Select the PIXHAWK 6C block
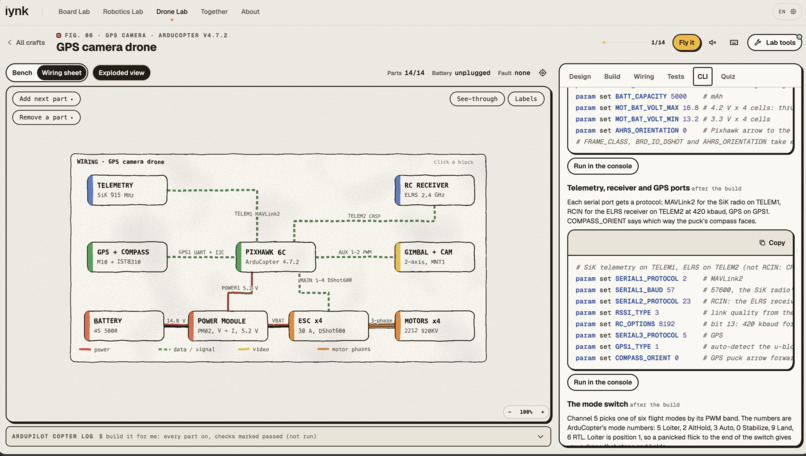806x456 pixels. tap(276, 257)
